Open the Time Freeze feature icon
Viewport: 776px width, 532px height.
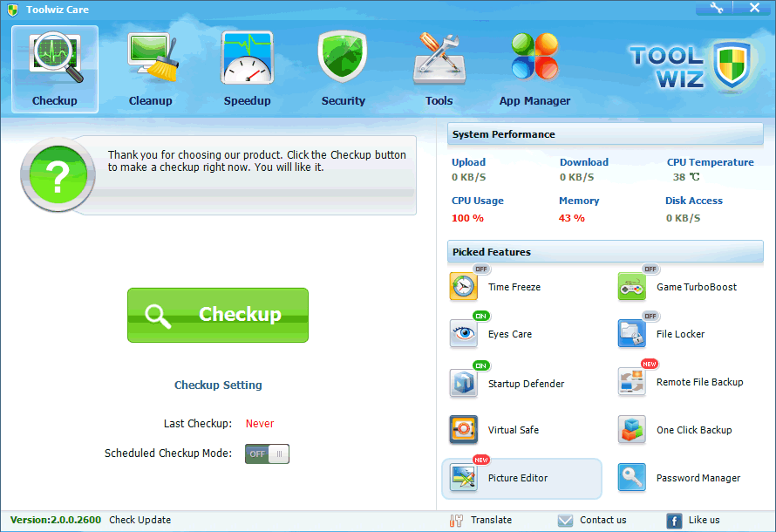tap(464, 287)
